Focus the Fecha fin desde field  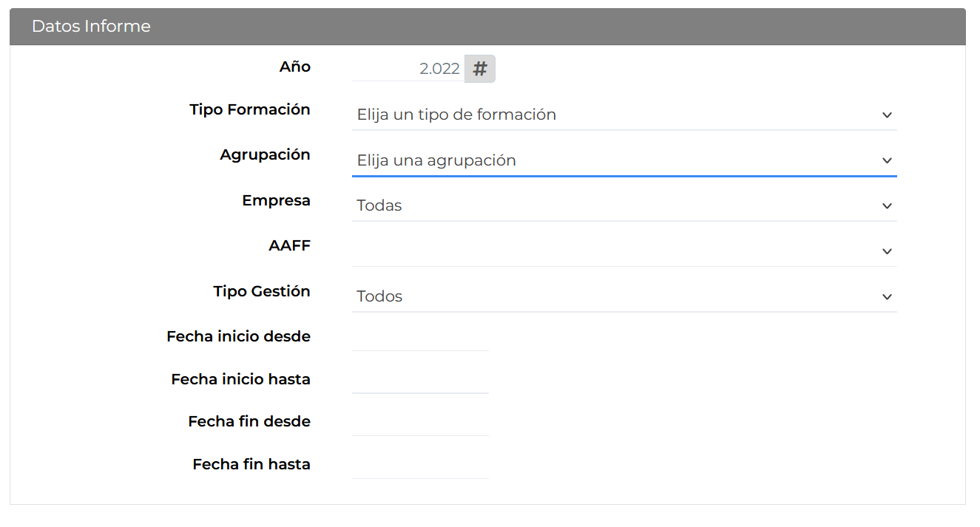click(420, 423)
